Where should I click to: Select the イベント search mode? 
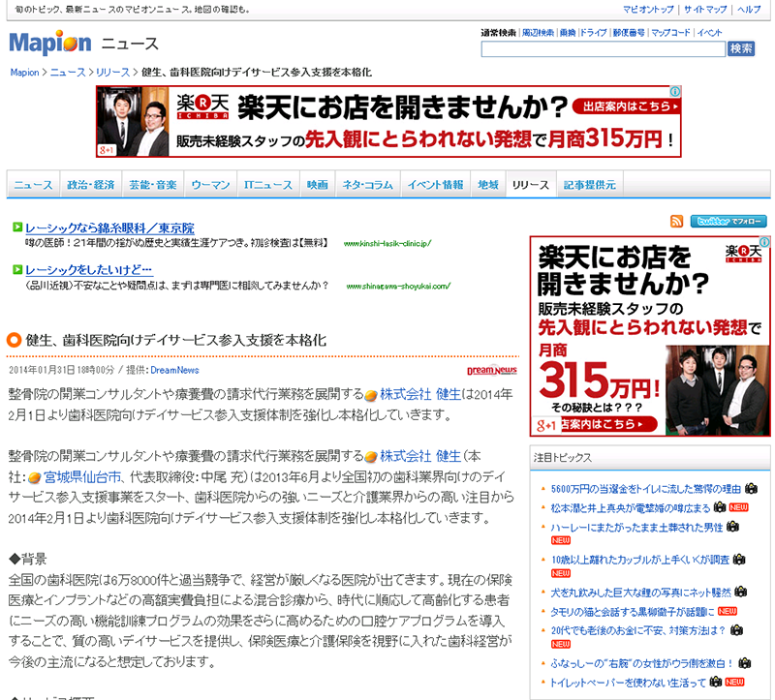(709, 33)
